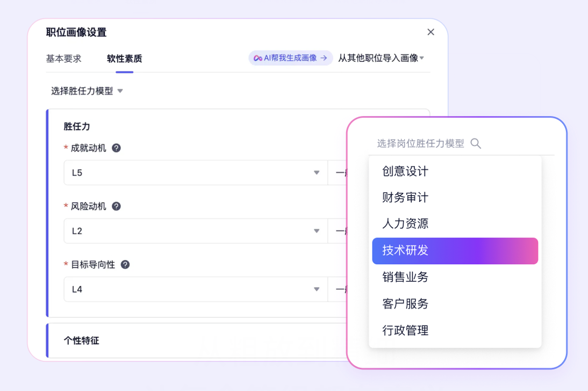Click the 成就动机 field label

tap(89, 148)
